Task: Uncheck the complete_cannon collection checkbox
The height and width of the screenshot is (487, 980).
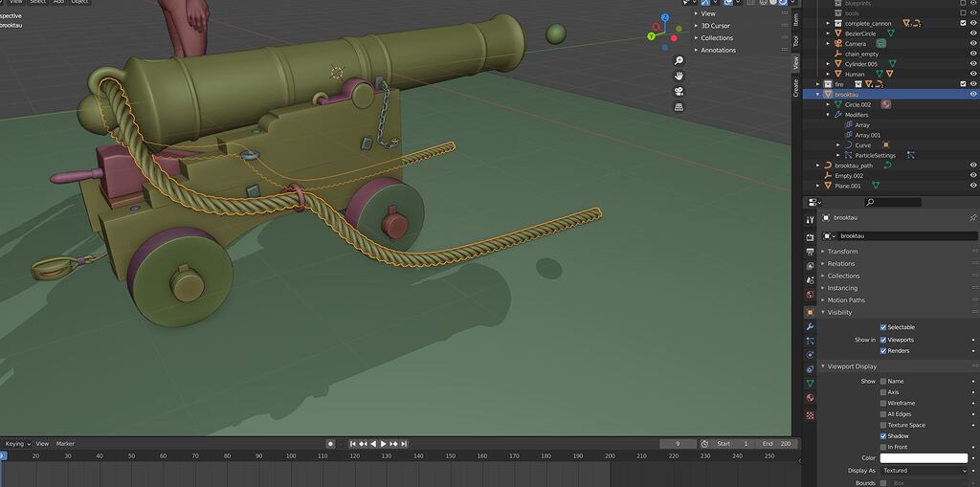Action: (x=963, y=23)
